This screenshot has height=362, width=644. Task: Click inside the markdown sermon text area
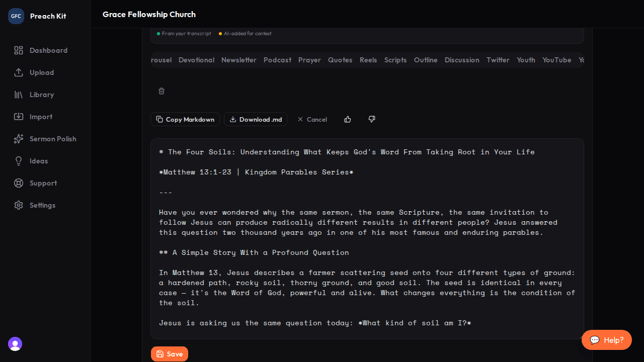click(366, 236)
